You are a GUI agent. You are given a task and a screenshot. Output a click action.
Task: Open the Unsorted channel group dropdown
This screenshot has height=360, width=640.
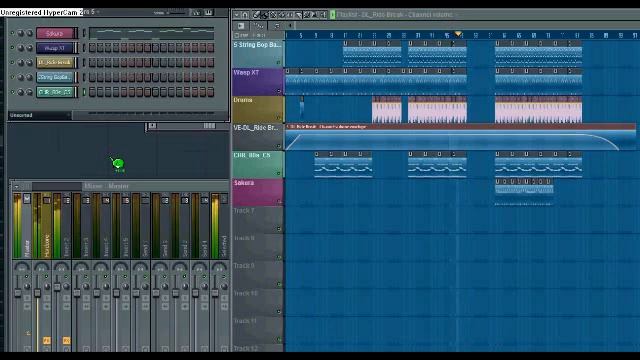tap(40, 116)
